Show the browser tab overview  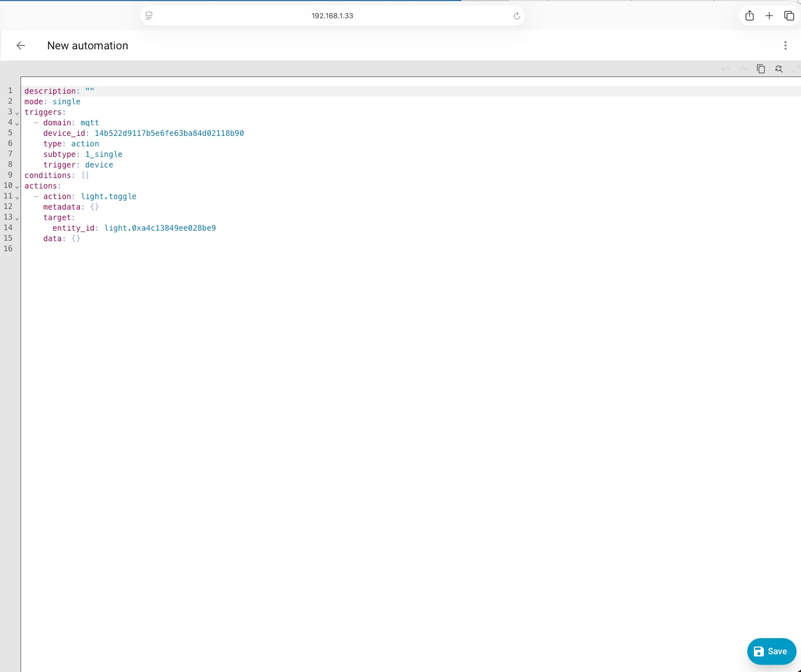pos(789,16)
